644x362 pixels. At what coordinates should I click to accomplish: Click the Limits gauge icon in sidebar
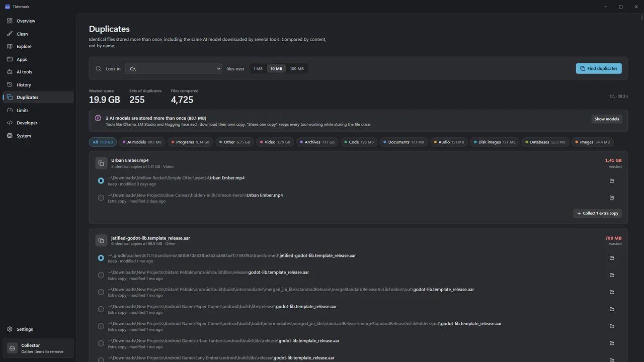[10, 110]
